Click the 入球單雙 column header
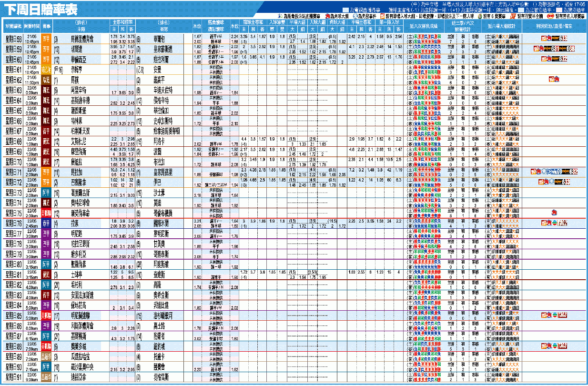The height and width of the screenshot is (386, 588). (x=276, y=22)
